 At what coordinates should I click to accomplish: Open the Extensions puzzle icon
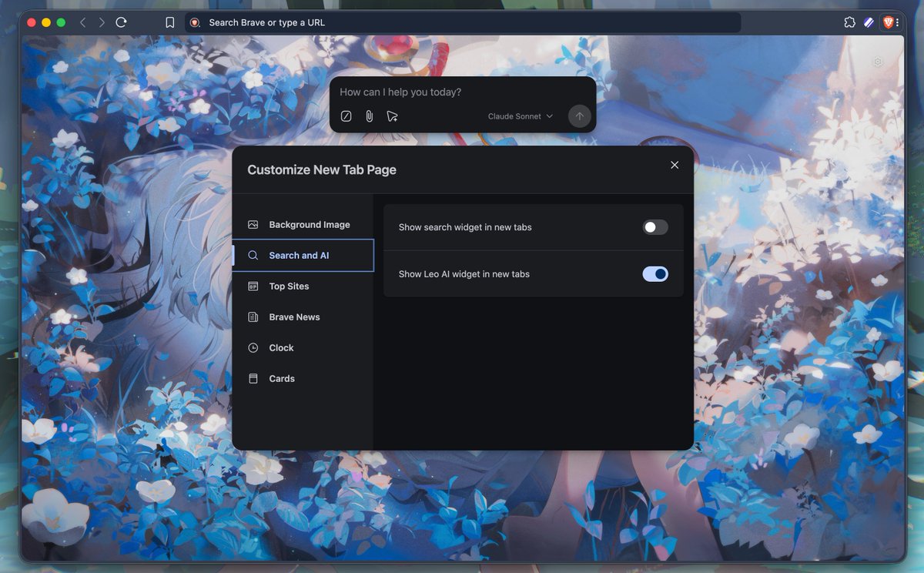point(849,22)
